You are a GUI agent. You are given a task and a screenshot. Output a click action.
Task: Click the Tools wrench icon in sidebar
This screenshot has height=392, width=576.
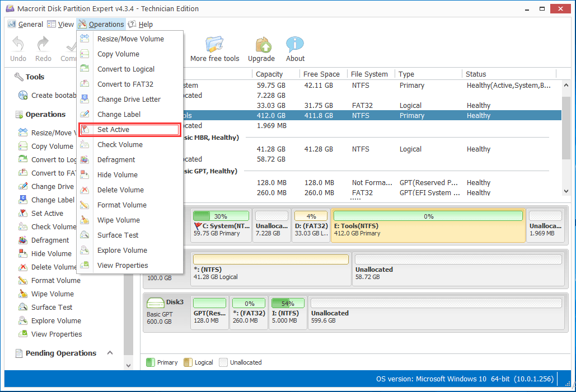(18, 77)
